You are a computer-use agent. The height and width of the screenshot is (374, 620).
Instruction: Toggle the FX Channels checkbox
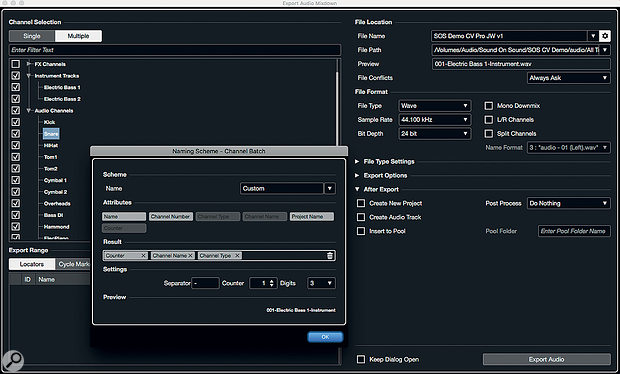(15, 64)
